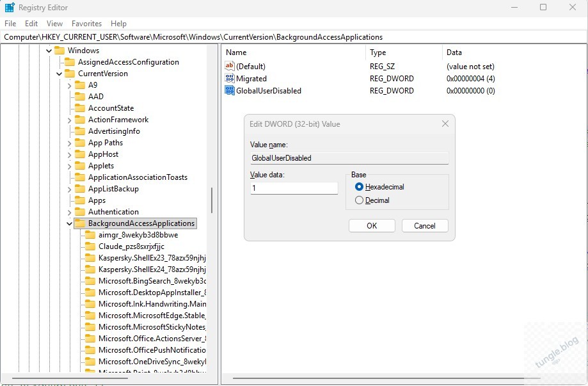This screenshot has width=588, height=386.
Task: Cancel the Edit DWORD dialog
Action: click(424, 225)
